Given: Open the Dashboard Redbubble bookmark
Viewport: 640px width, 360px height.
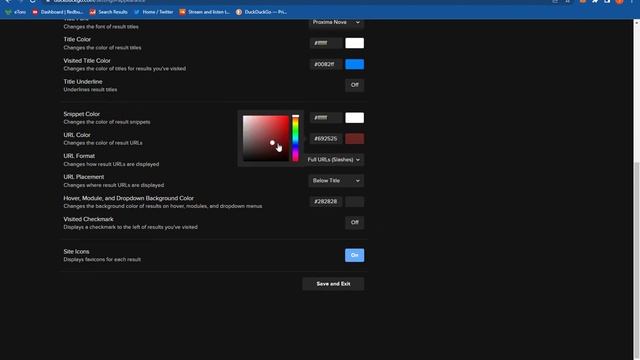Looking at the screenshot, I should pyautogui.click(x=58, y=12).
